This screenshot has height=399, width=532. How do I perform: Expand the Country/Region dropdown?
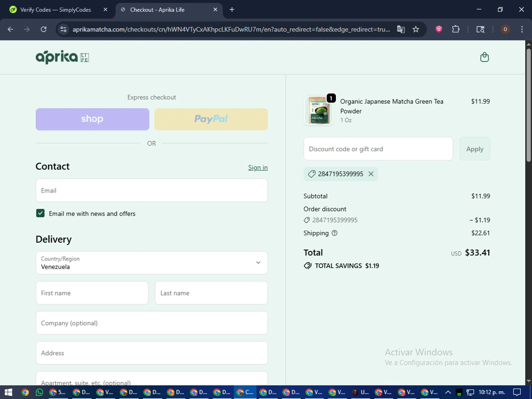(152, 263)
